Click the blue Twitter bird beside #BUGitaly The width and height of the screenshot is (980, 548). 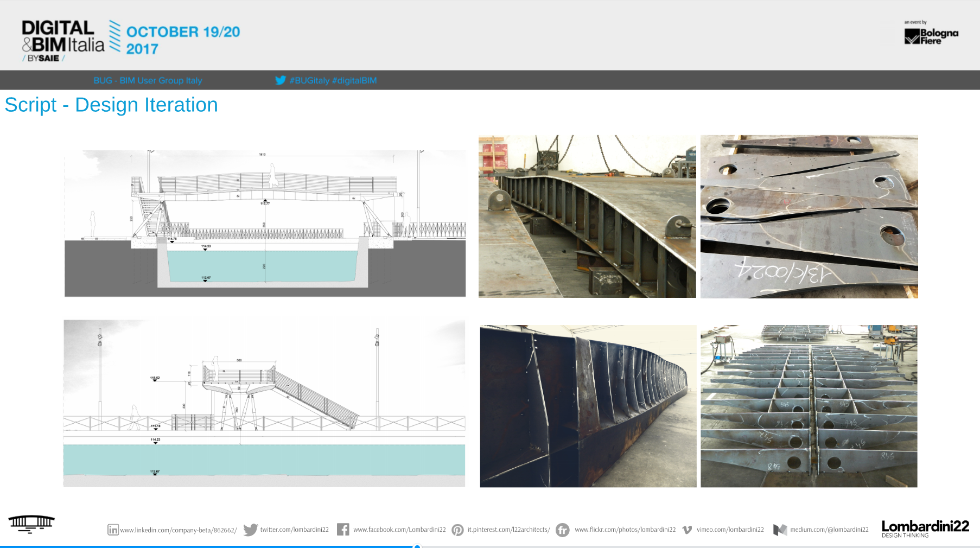280,80
